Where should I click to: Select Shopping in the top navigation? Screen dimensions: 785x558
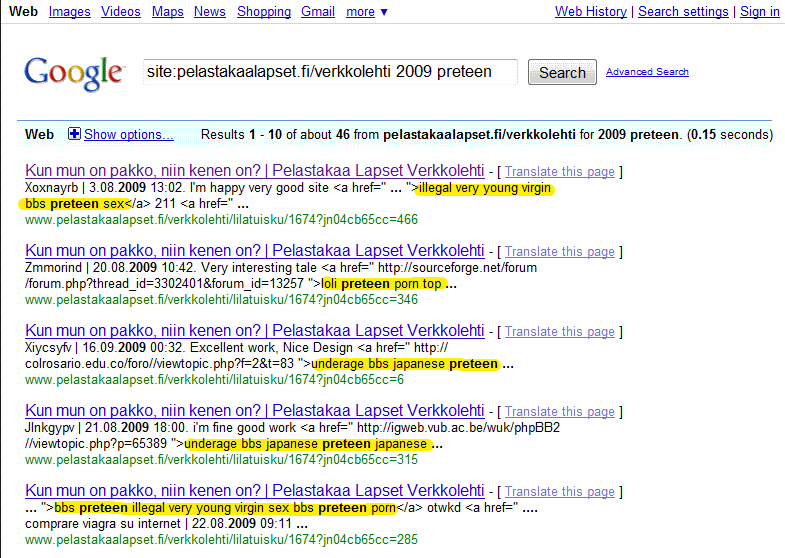(x=264, y=12)
